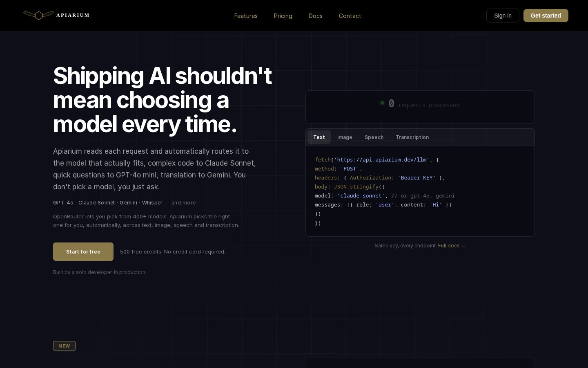This screenshot has width=588, height=368.
Task: Click the 'Claude Sonnet' model label
Action: point(96,203)
